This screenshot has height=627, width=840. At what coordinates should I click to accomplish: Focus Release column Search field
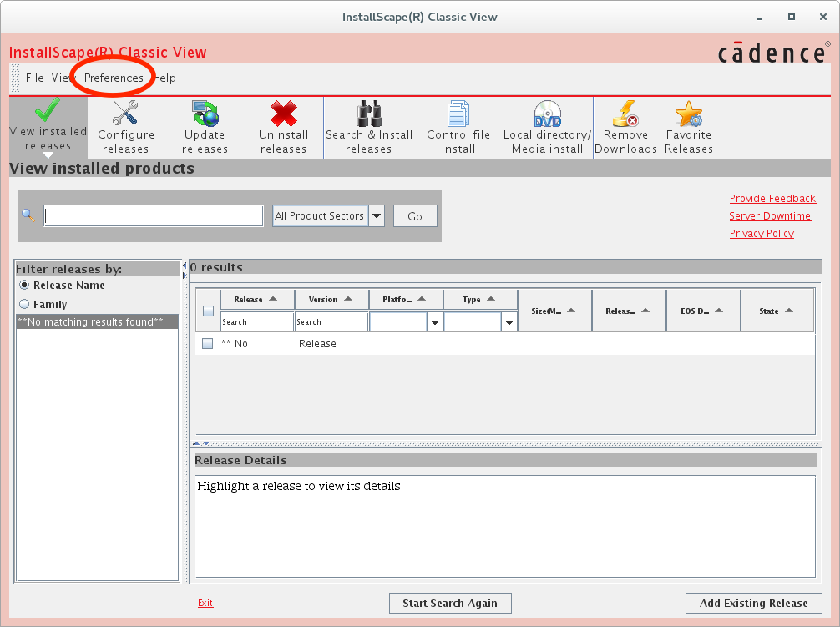[x=257, y=322]
